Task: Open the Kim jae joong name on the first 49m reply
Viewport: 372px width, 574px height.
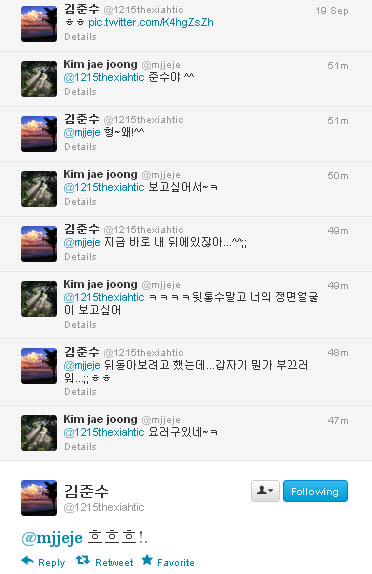Action: tap(100, 284)
